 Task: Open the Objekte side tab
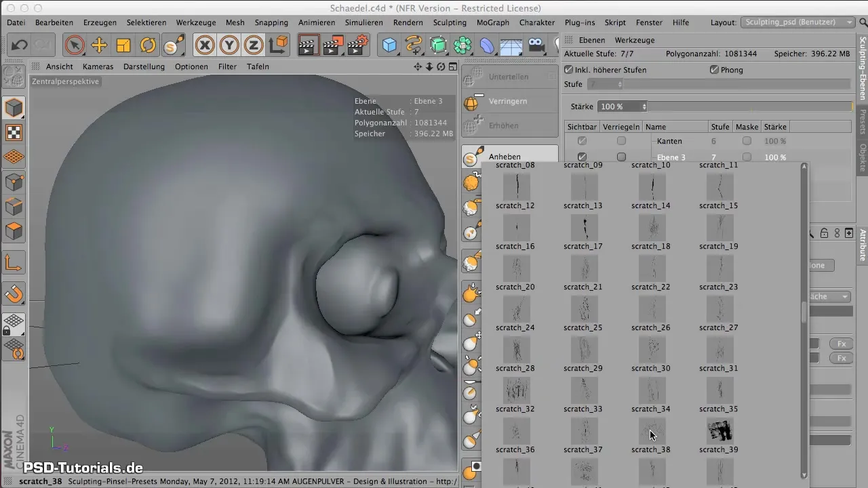coord(863,156)
